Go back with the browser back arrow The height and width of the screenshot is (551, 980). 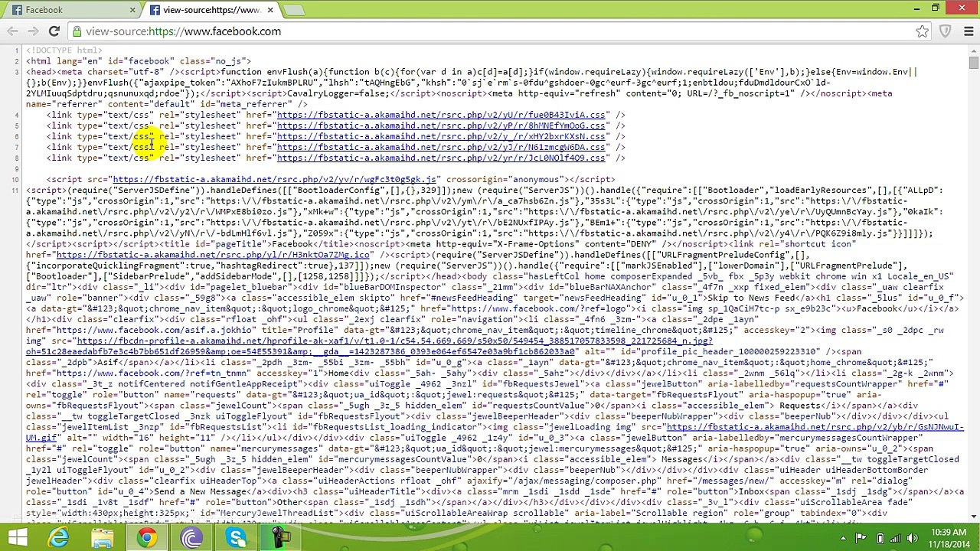pos(13,31)
